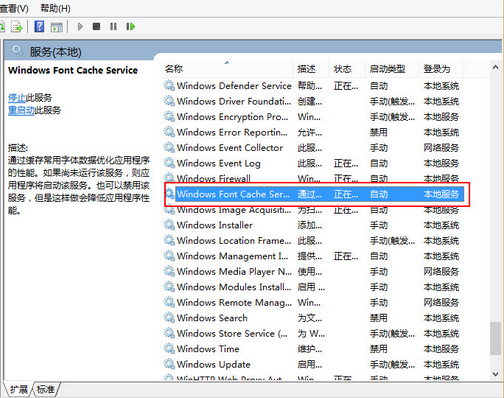Click the Stop Service square icon
Image resolution: width=504 pixels, height=398 pixels.
point(96,26)
